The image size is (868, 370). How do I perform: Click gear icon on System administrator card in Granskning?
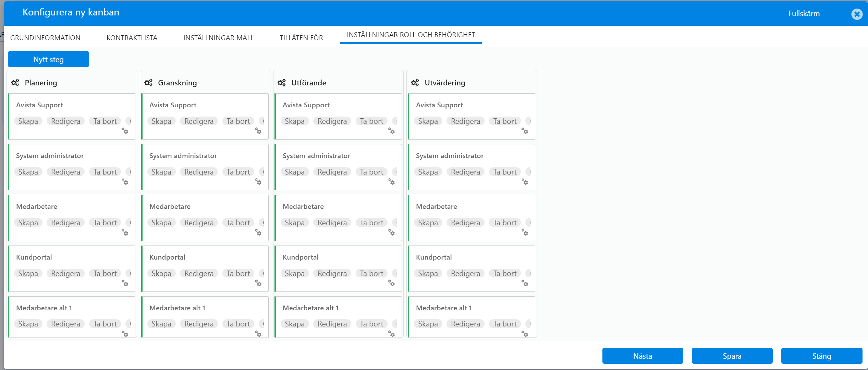[258, 182]
